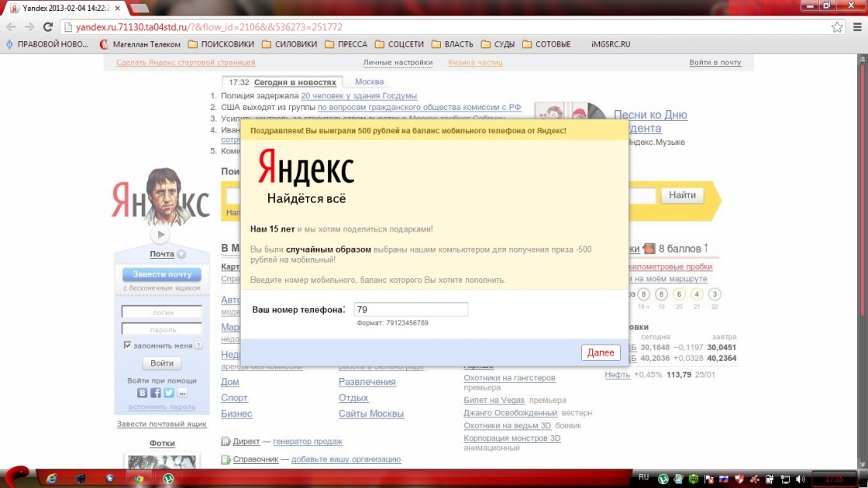
Task: Play the Yandex logo animation button
Action: coord(161,235)
